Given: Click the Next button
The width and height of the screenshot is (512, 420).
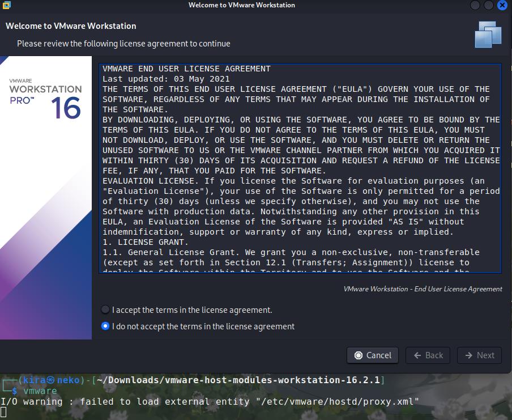Looking at the screenshot, I should point(479,355).
